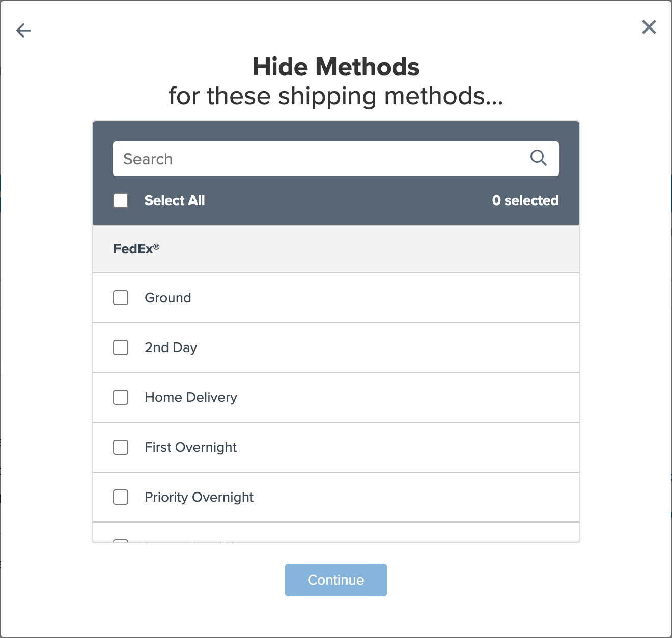Tick the 2nd Day checkbox
Viewport: 672px width, 638px height.
121,347
